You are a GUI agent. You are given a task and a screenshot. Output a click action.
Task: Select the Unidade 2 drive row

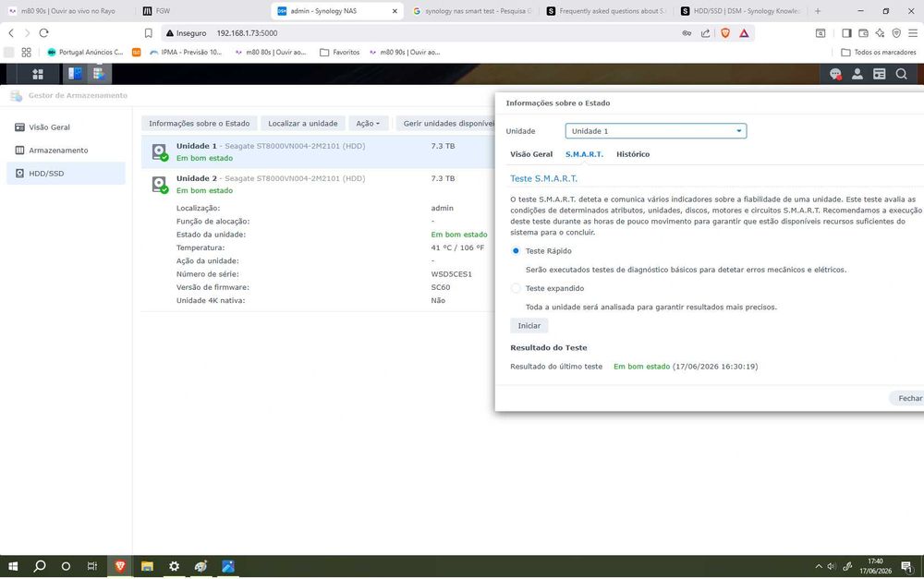[x=318, y=185]
